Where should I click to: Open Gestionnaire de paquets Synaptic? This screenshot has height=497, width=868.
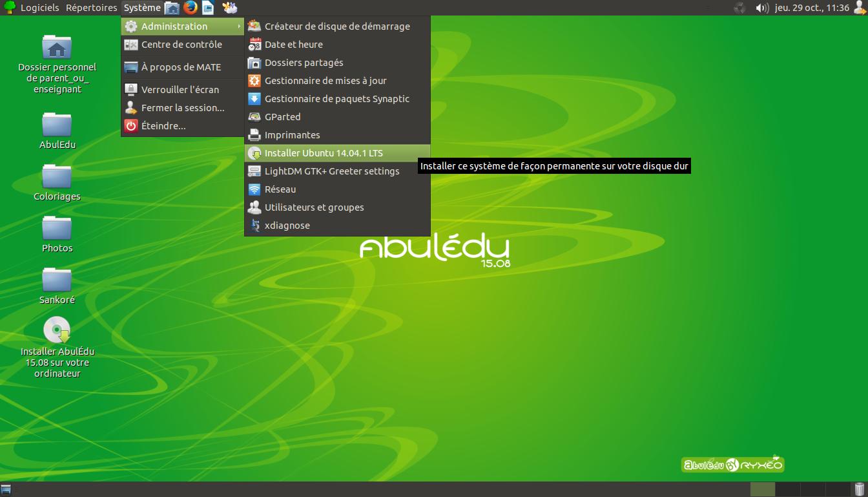point(337,99)
